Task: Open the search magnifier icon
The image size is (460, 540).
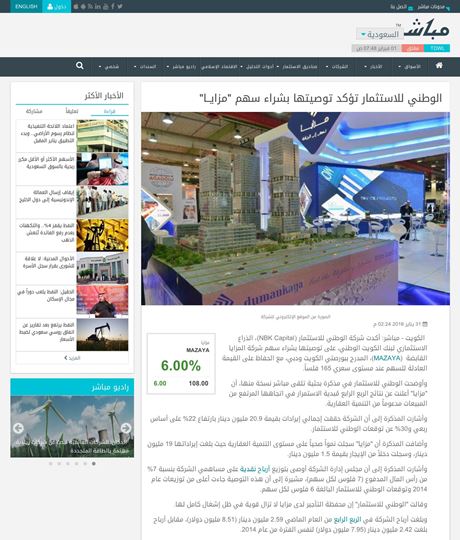Action: click(x=80, y=65)
